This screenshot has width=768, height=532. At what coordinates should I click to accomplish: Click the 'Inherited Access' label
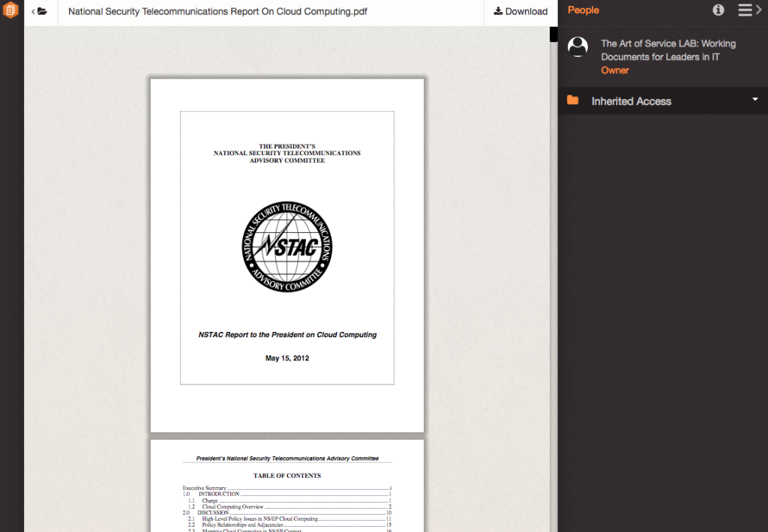(x=631, y=101)
